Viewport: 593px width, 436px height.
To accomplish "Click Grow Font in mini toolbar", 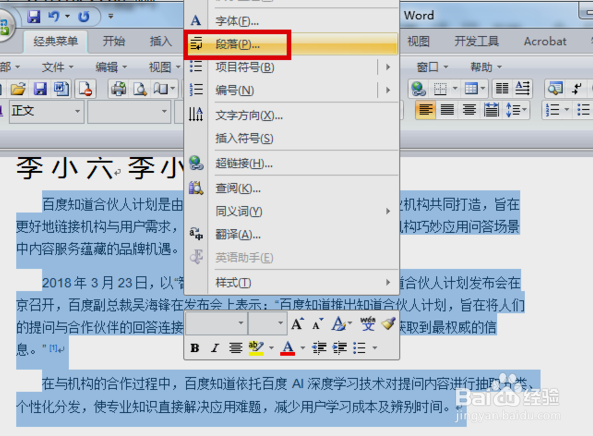I will click(298, 324).
